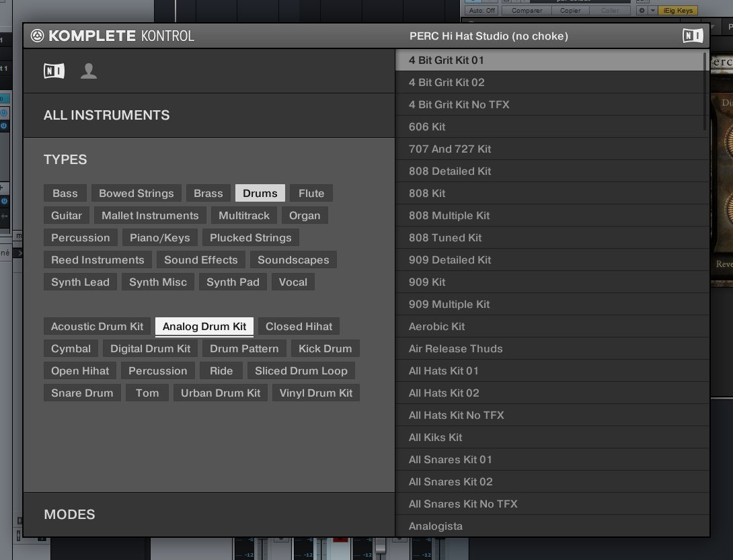Click the ALL INSTRUMENTS header
This screenshot has height=560, width=733.
106,116
